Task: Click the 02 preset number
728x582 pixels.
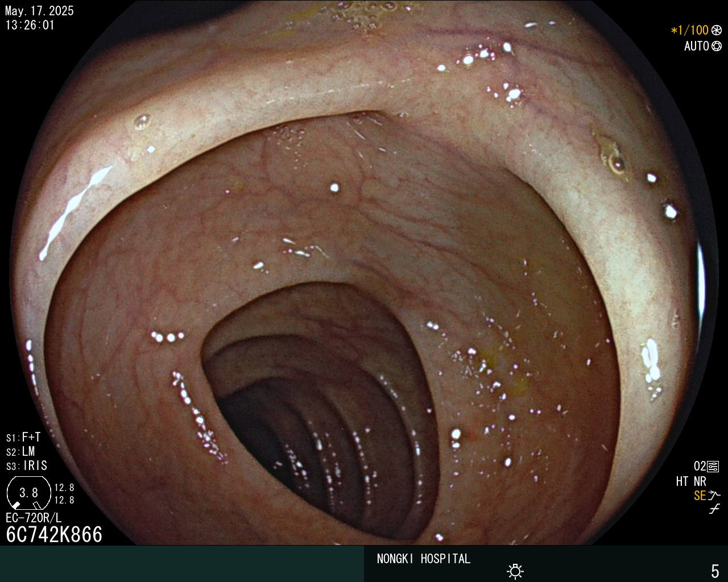Action: click(700, 467)
